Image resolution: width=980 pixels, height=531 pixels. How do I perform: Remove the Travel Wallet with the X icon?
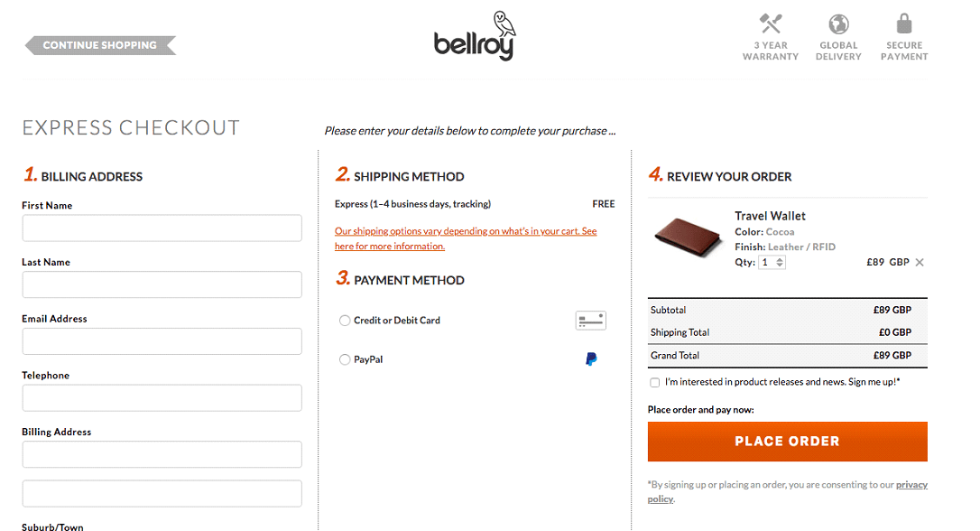pyautogui.click(x=919, y=262)
